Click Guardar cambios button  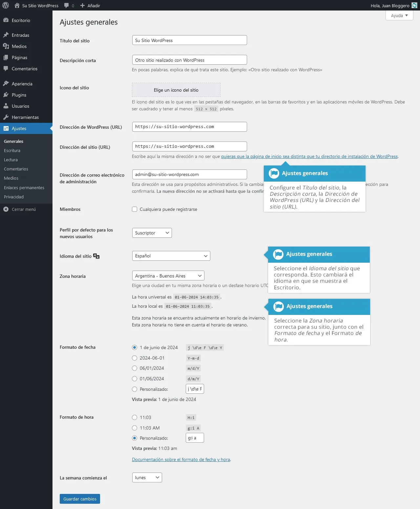point(80,499)
